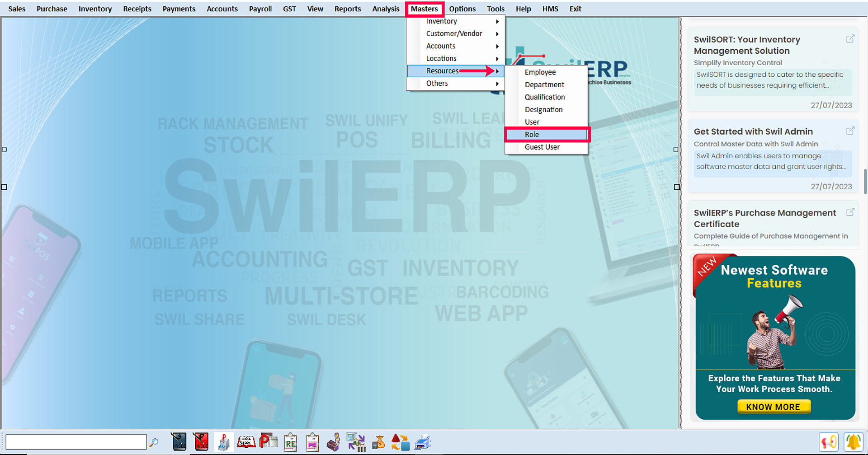Open the PE clipboard toolbar icon

(x=312, y=442)
